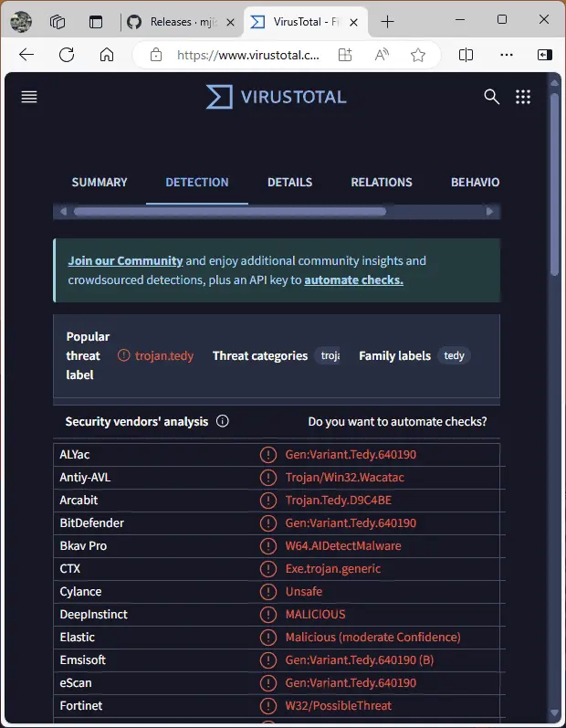Click the browser back arrow
The height and width of the screenshot is (728, 566).
[26, 55]
